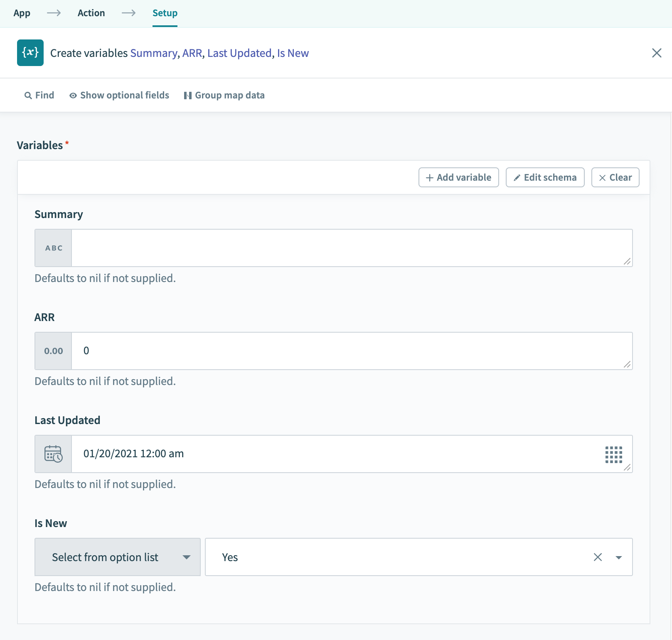Click the 0.00 number type icon for ARR
The width and height of the screenshot is (672, 640).
coord(54,351)
